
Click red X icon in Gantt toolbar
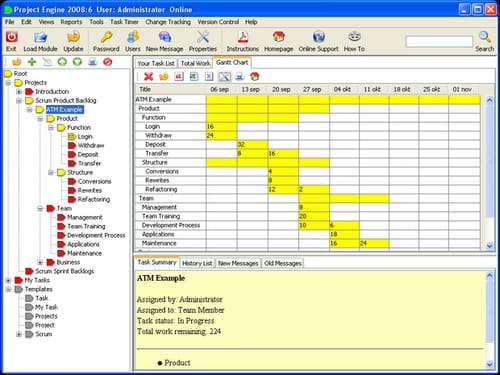click(x=148, y=77)
